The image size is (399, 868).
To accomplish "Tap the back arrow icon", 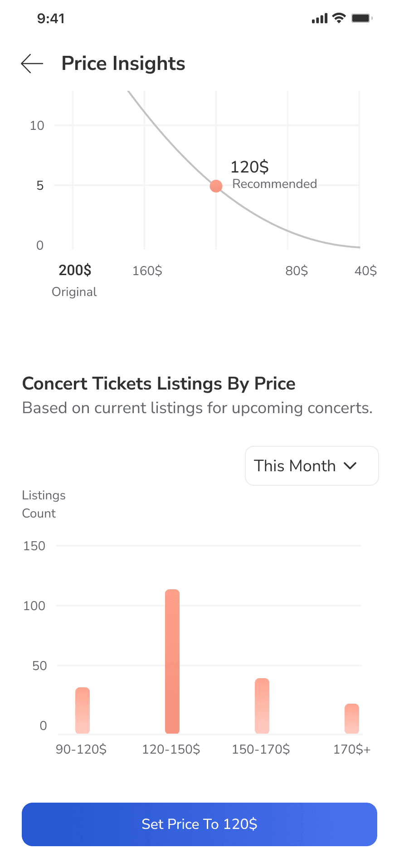I will [32, 64].
